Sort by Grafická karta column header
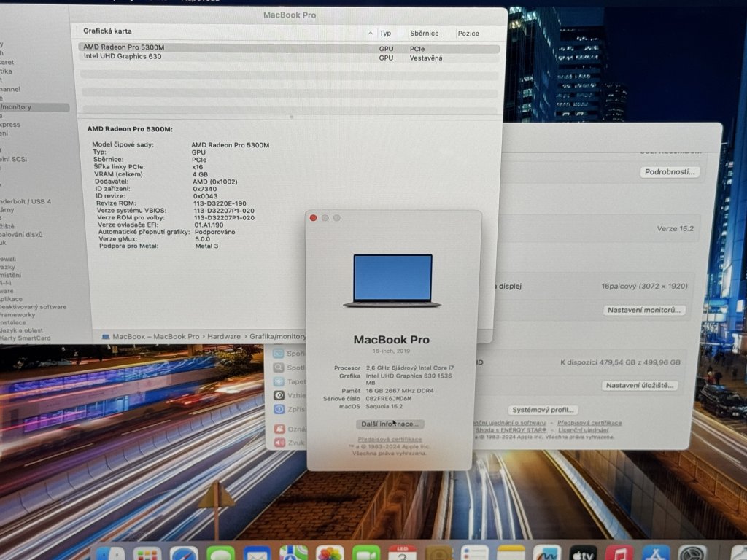The image size is (747, 560). [x=107, y=31]
